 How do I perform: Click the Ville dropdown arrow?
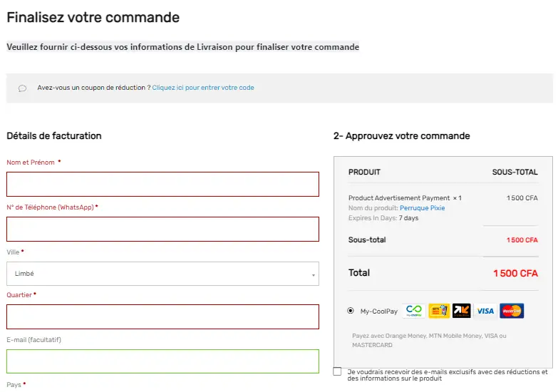coord(313,274)
